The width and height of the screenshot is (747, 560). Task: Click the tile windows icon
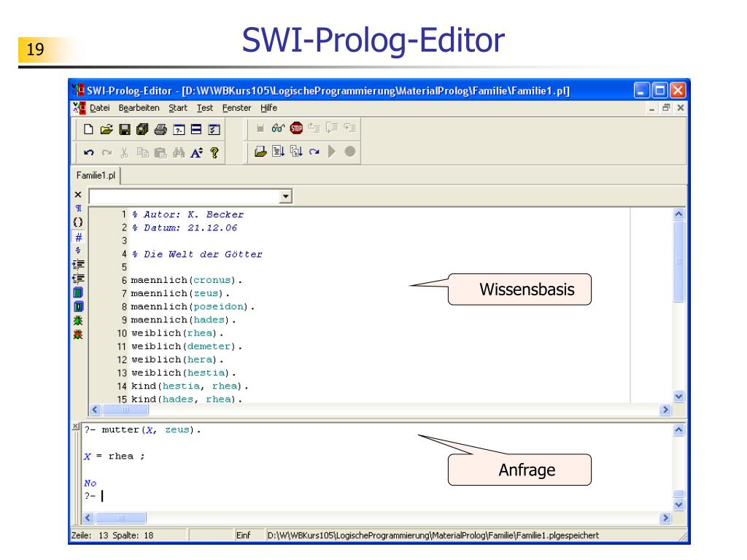pyautogui.click(x=196, y=129)
